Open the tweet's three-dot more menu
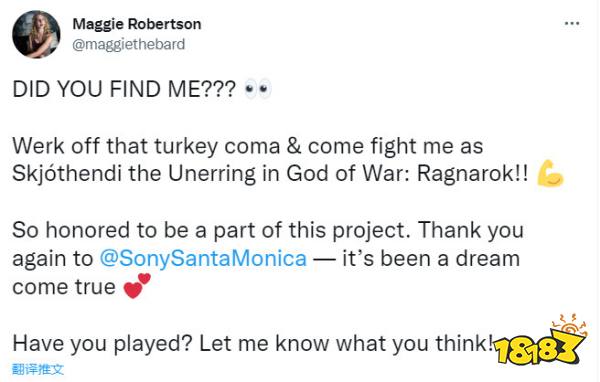600x382 pixels. click(x=572, y=24)
